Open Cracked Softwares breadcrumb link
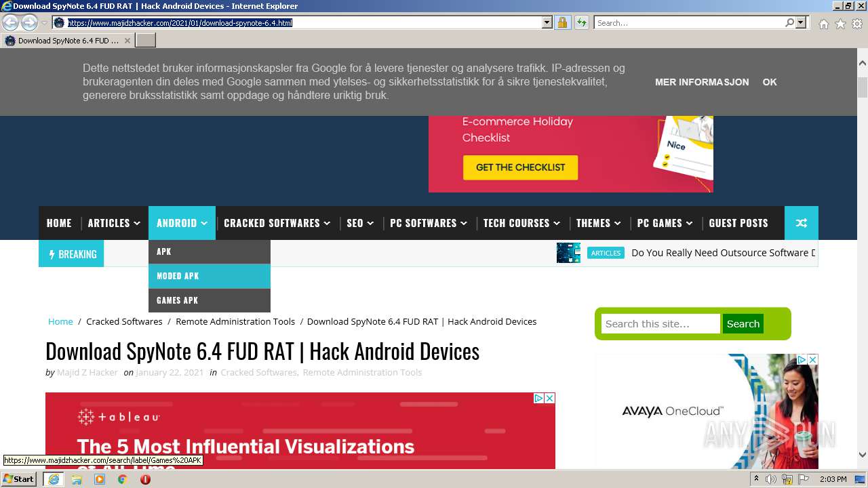 124,321
